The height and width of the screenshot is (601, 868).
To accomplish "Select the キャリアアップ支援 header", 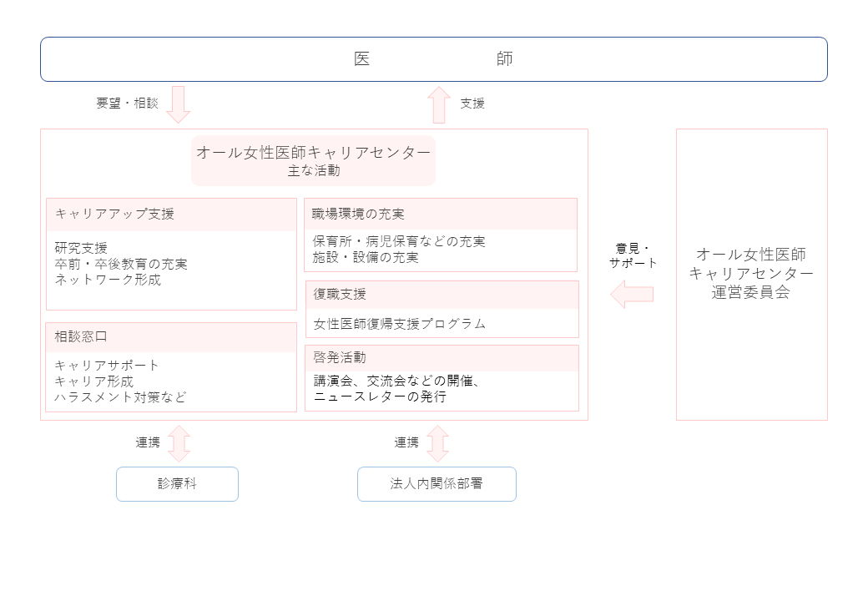I will point(171,214).
